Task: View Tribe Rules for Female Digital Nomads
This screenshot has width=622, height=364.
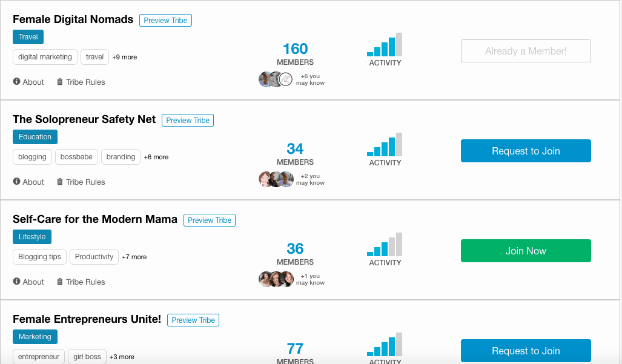Action: coord(81,82)
